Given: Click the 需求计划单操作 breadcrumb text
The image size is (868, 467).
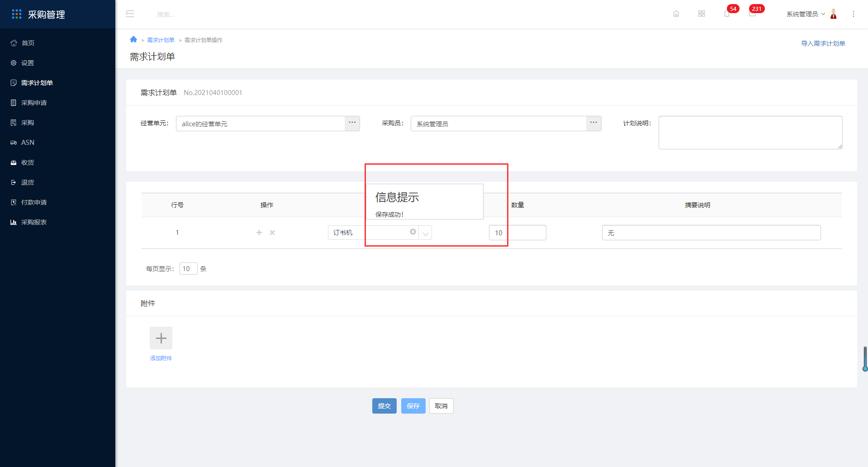Looking at the screenshot, I should [x=204, y=40].
